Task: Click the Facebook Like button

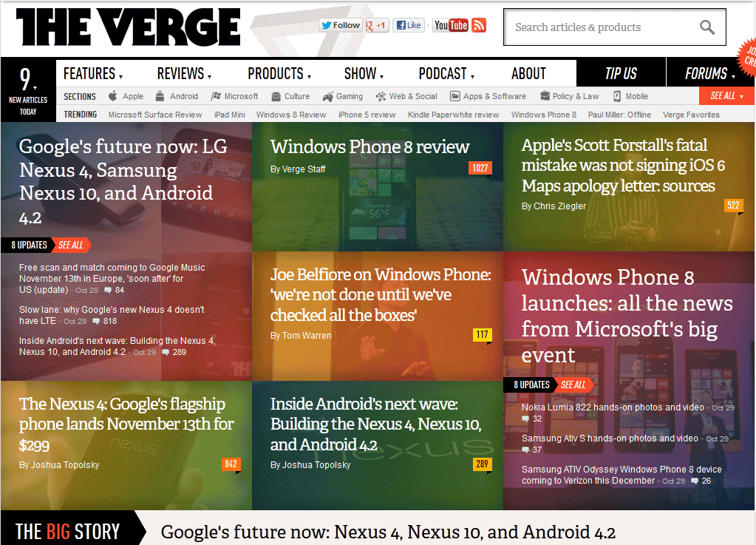Action: tap(409, 25)
